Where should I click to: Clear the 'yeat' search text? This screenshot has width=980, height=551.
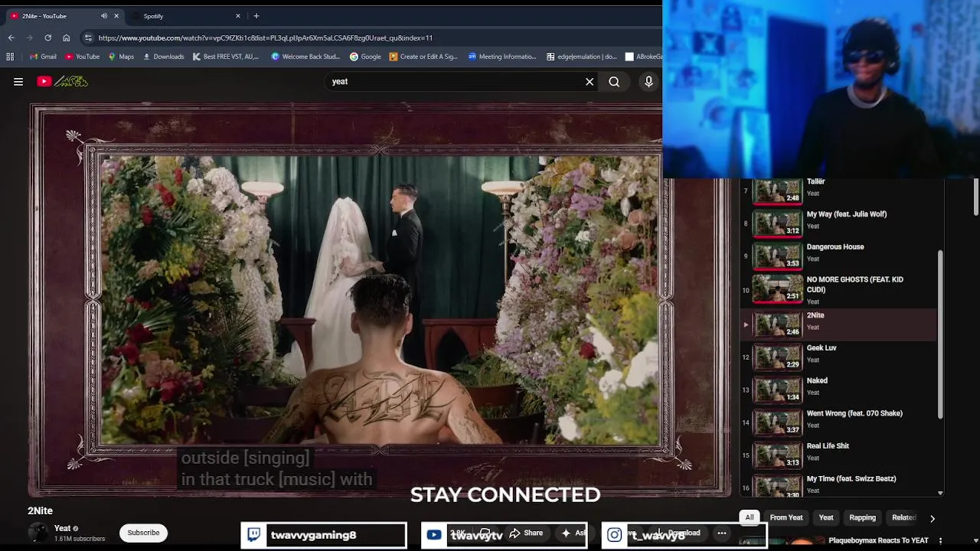pos(590,82)
